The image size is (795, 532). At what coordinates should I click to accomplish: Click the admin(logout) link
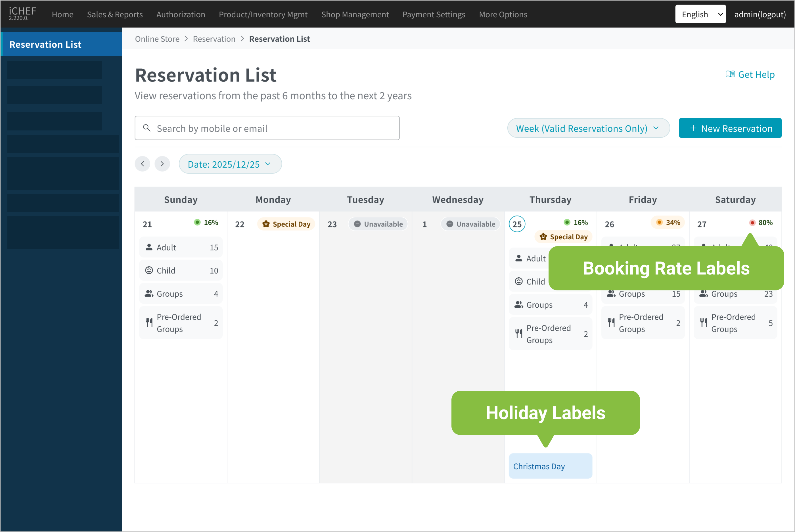coord(760,14)
